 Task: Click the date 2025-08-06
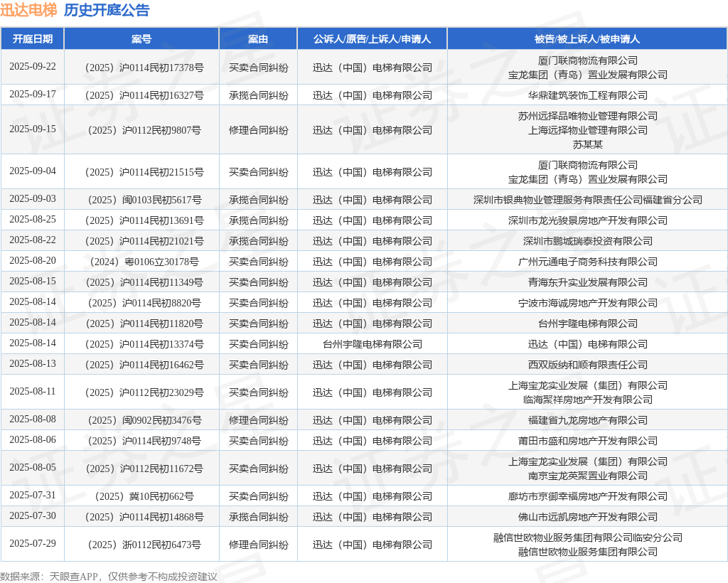(33, 439)
